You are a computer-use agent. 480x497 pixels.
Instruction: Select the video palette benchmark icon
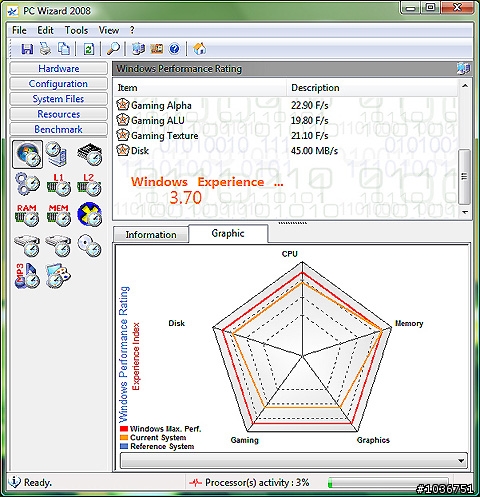pos(58,276)
